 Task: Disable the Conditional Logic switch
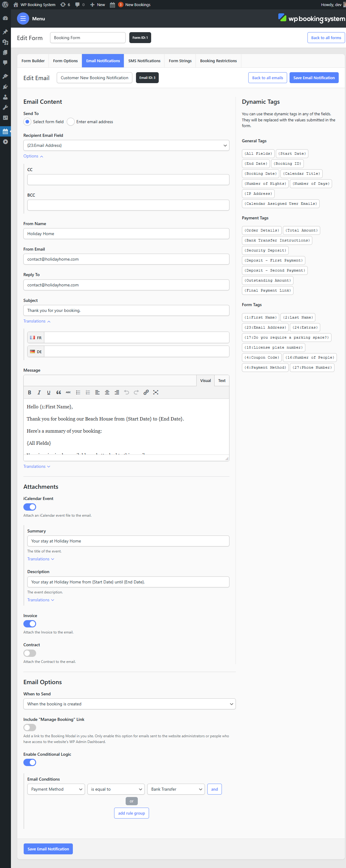30,762
